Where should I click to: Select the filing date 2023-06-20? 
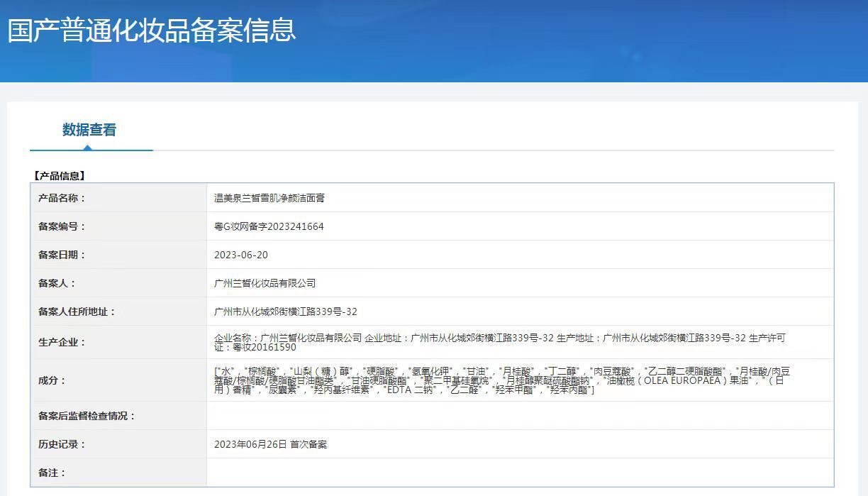(241, 255)
